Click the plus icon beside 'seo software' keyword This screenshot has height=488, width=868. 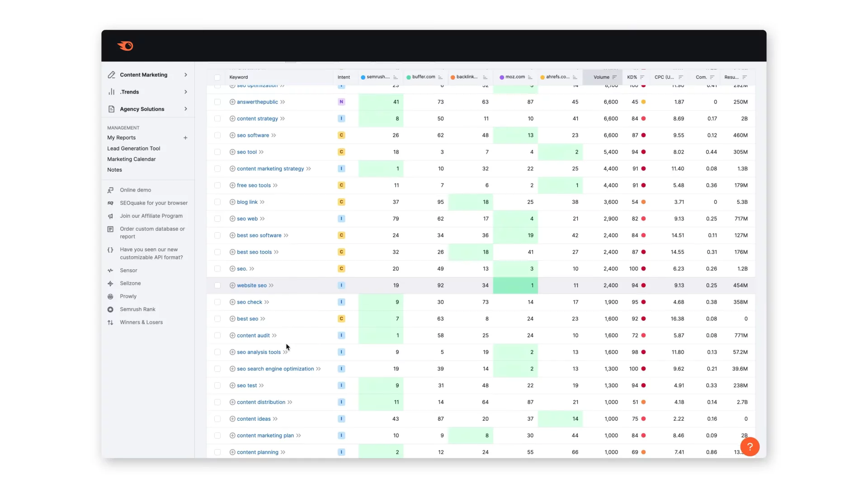click(x=232, y=135)
